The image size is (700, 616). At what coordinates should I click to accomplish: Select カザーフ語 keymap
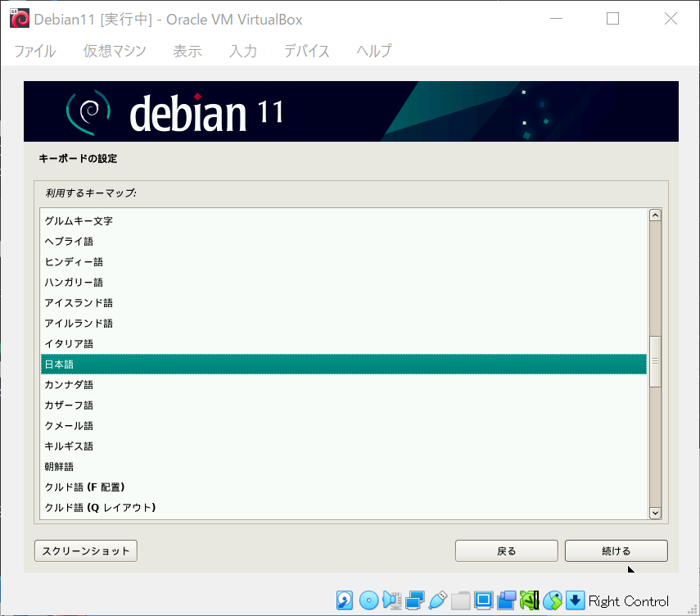(x=344, y=405)
